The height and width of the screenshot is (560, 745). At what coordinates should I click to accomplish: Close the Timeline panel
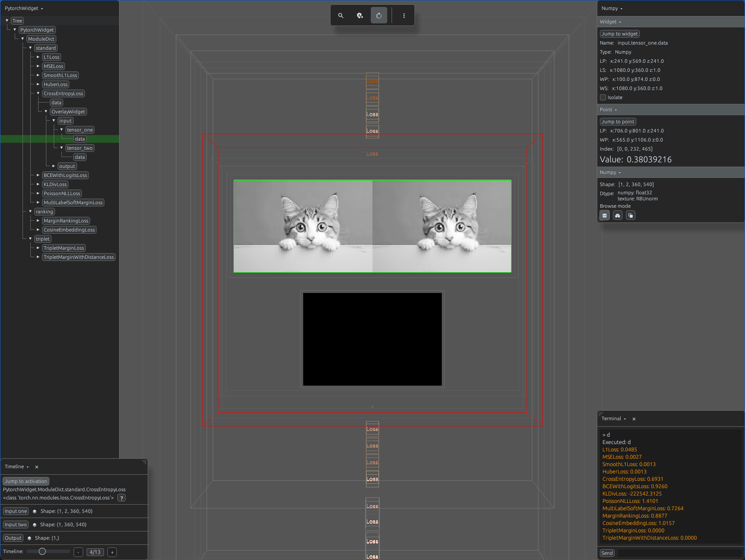pos(37,467)
